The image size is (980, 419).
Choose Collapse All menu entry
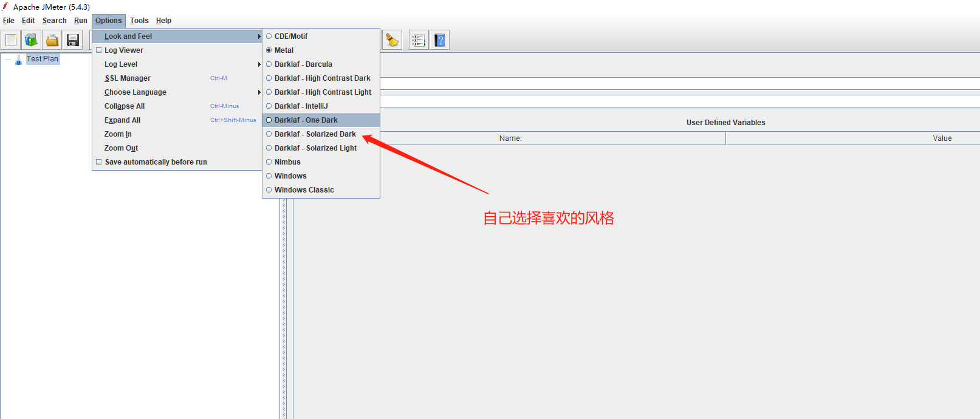point(177,106)
